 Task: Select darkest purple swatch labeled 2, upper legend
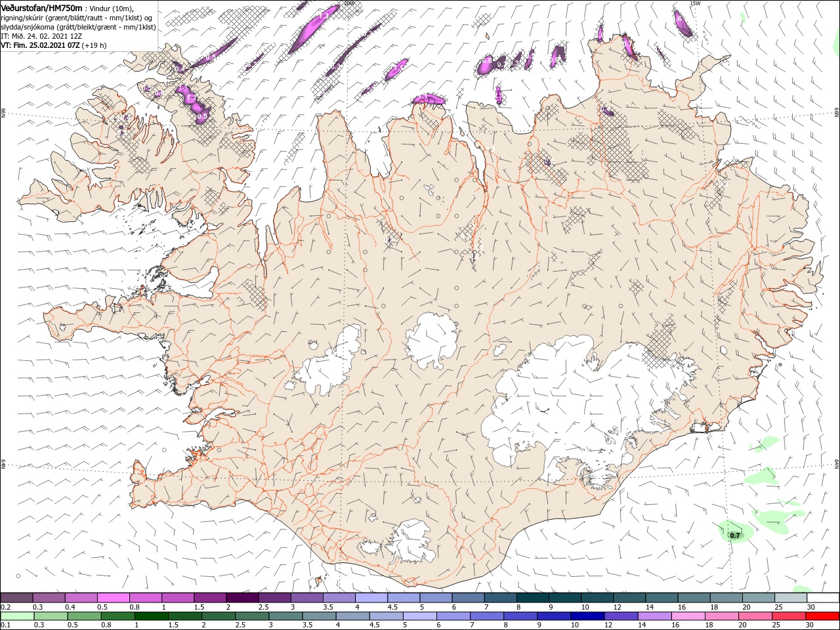[242, 598]
